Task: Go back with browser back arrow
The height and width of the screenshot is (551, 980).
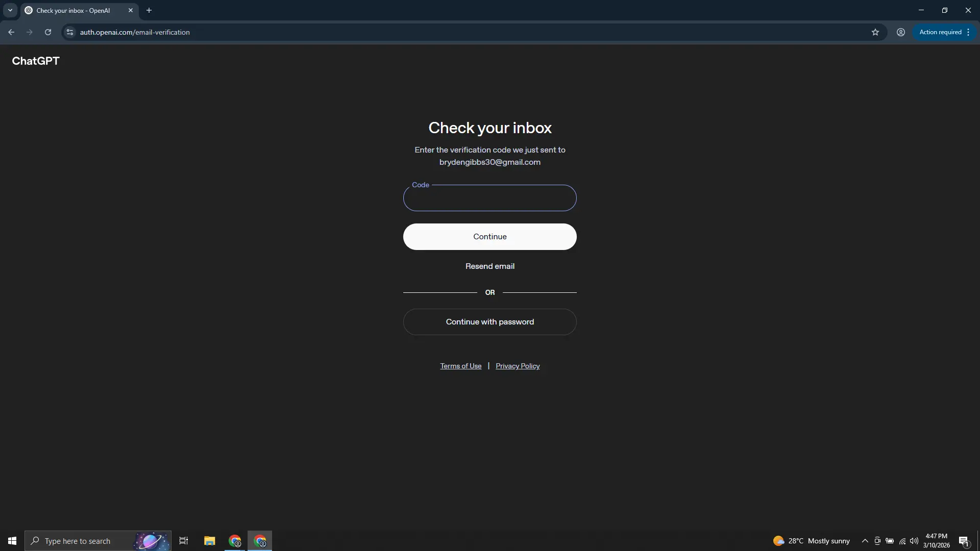Action: pos(11,32)
